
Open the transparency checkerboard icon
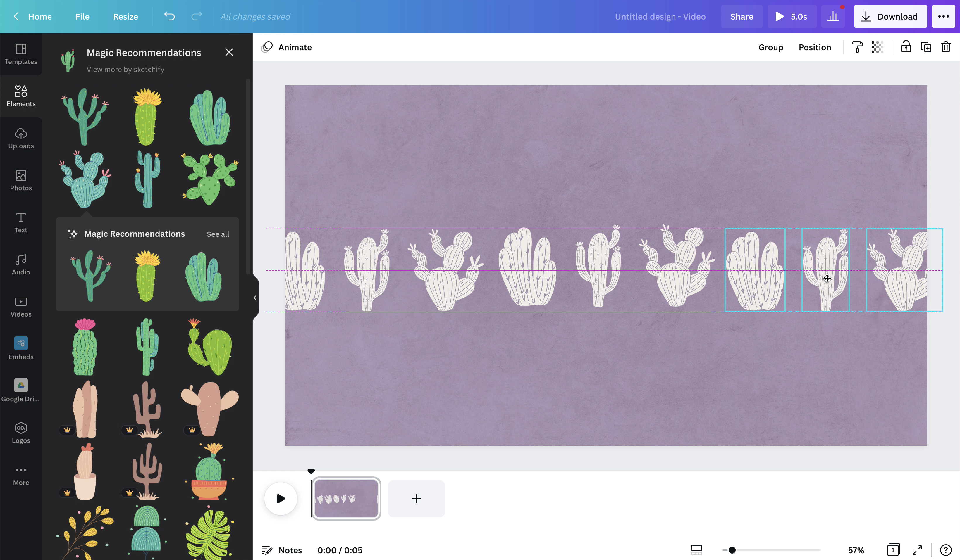point(877,47)
